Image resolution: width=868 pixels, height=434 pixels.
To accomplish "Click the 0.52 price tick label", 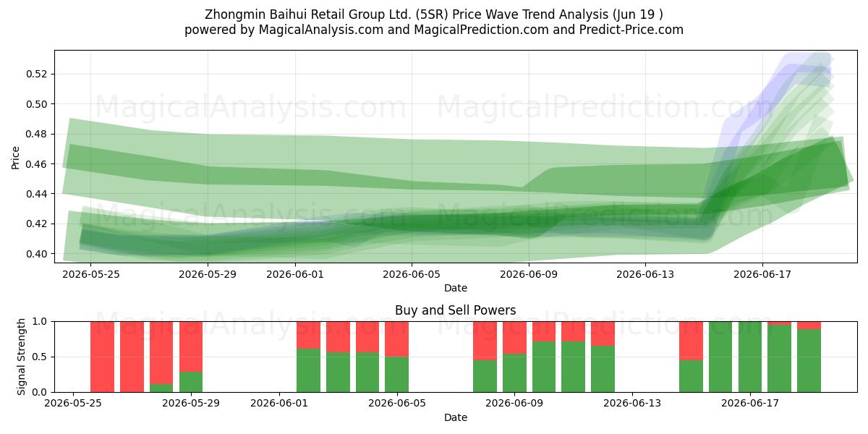I will [x=38, y=74].
